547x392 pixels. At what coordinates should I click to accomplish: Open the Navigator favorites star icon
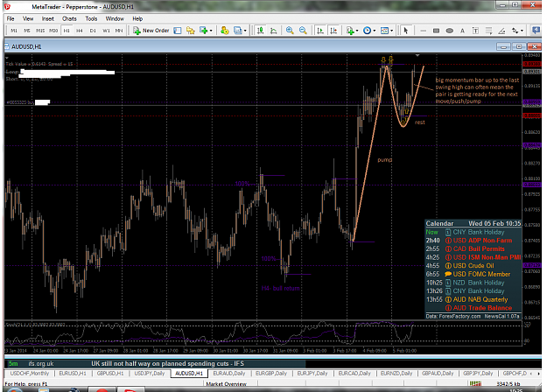pos(191,31)
